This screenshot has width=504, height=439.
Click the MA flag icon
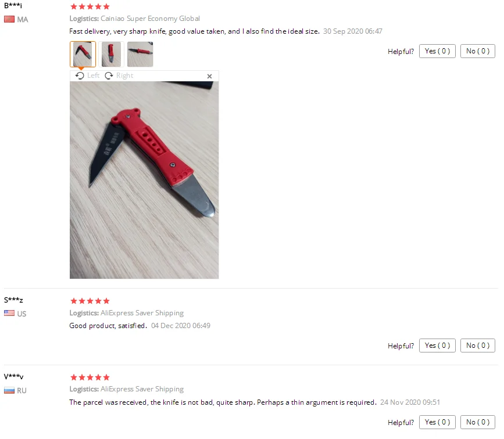coord(9,20)
